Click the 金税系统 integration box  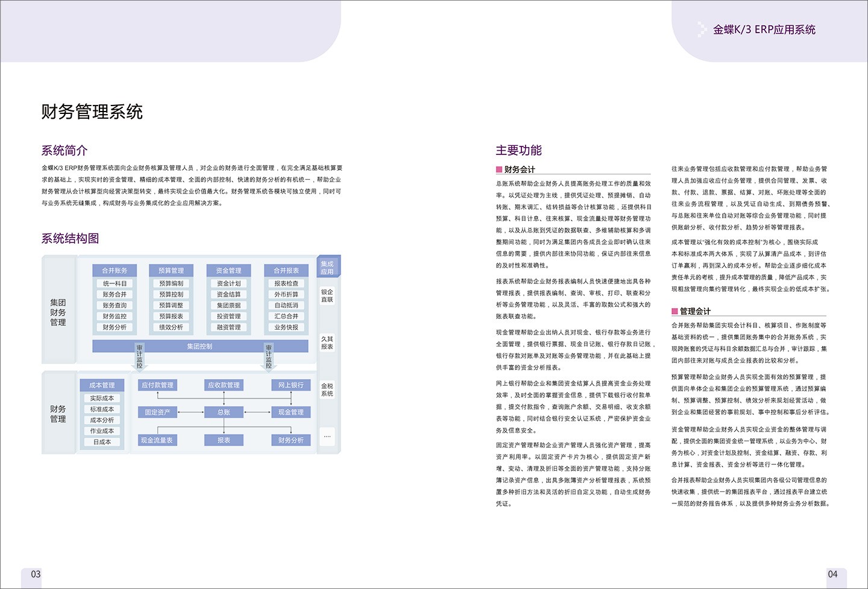[x=327, y=390]
